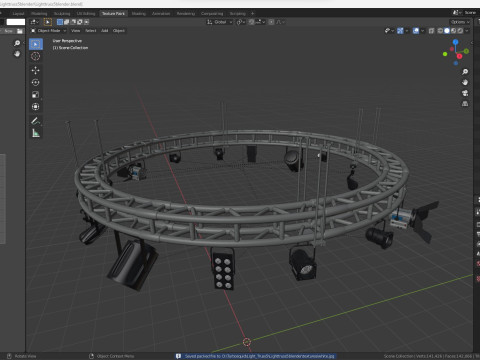Click the image editor zoom magnifier icon
Screen dimensions: 480x360
tap(17, 43)
